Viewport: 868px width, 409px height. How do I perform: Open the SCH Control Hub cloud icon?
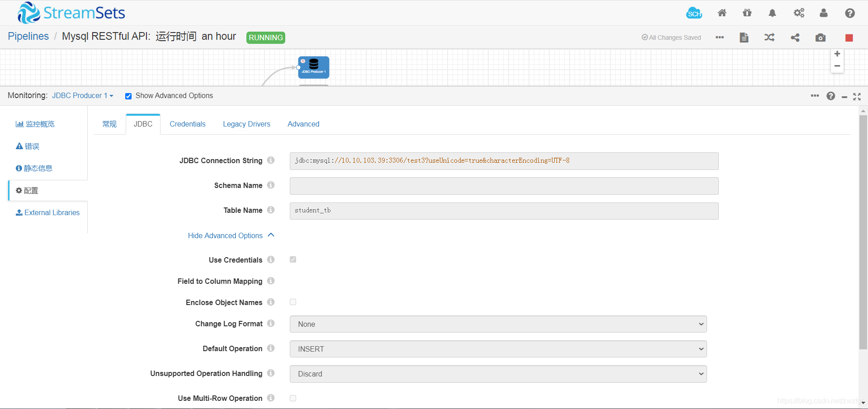coord(694,13)
